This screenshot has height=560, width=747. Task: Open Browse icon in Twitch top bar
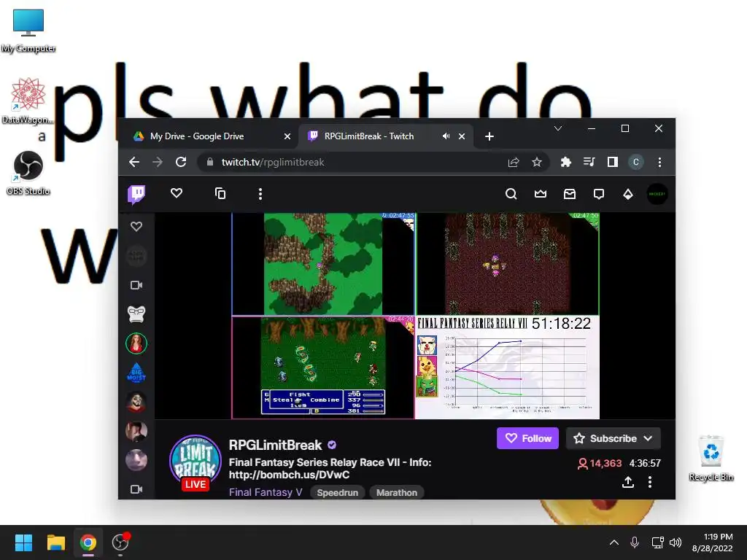point(220,193)
